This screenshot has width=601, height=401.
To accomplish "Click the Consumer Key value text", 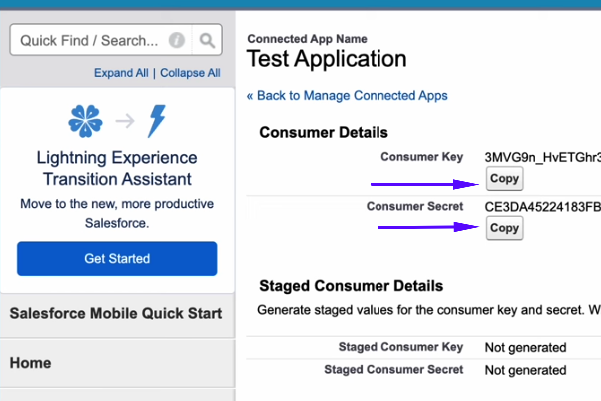I will click(541, 157).
